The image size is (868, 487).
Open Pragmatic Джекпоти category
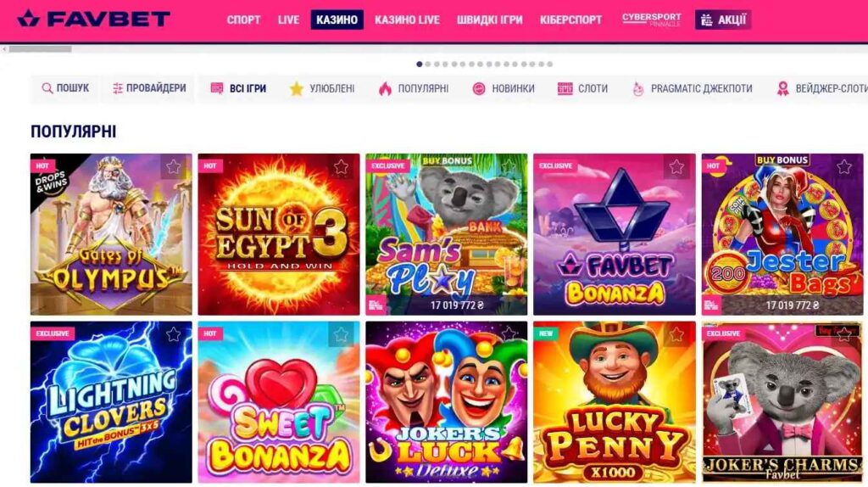click(692, 88)
